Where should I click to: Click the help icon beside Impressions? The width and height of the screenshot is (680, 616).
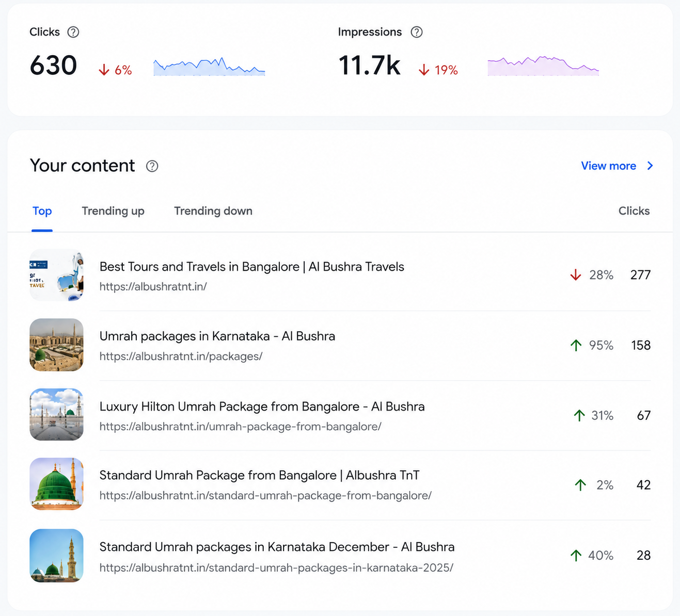(x=417, y=32)
